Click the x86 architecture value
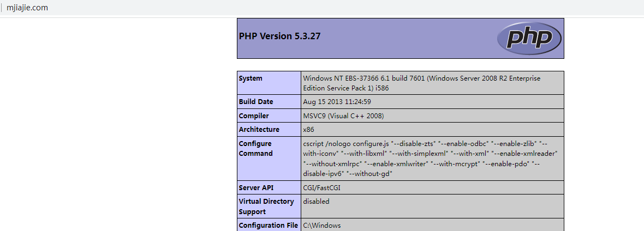 [308, 130]
